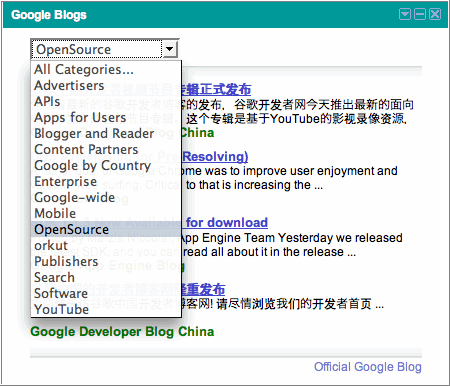Click text 'read all about it in the release ...'
The image size is (450, 386).
click(269, 252)
